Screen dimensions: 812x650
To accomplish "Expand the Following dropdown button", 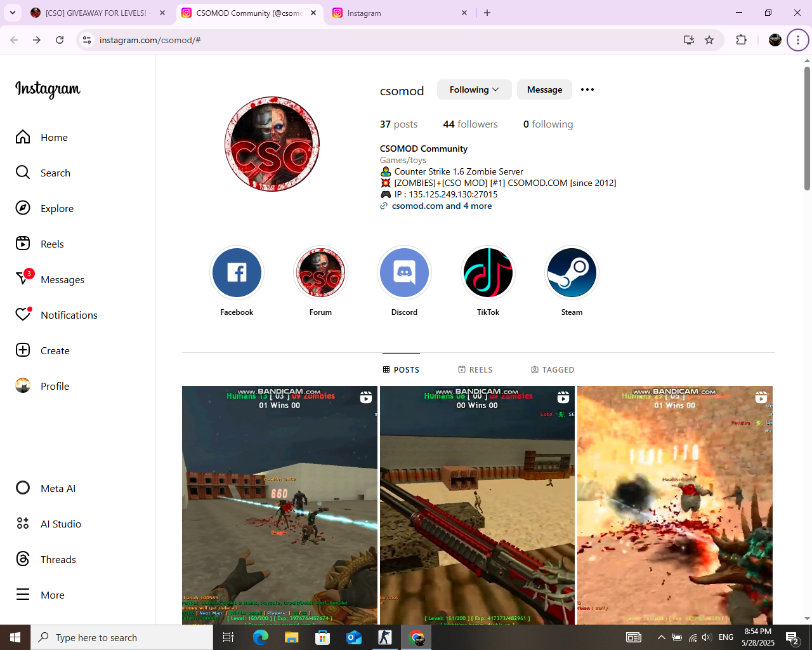I will click(x=474, y=90).
